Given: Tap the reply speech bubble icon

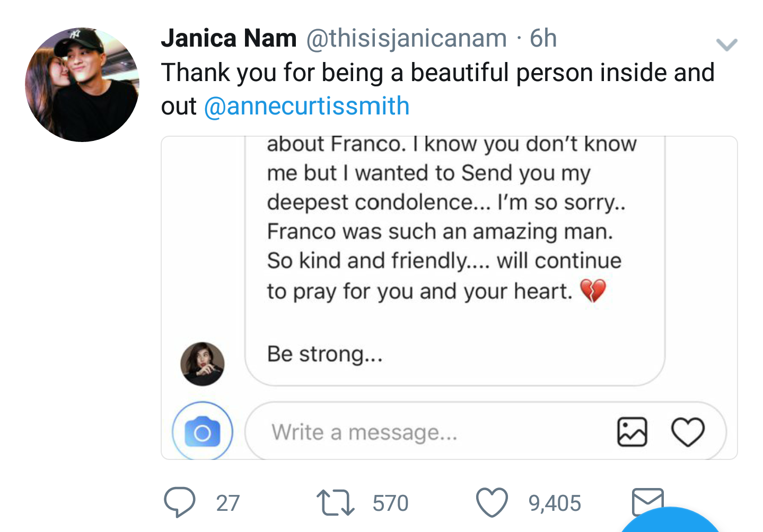Looking at the screenshot, I should (180, 502).
